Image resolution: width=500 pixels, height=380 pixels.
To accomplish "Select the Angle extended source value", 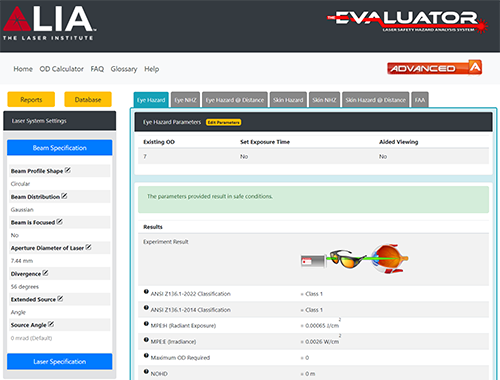I will pos(18,312).
